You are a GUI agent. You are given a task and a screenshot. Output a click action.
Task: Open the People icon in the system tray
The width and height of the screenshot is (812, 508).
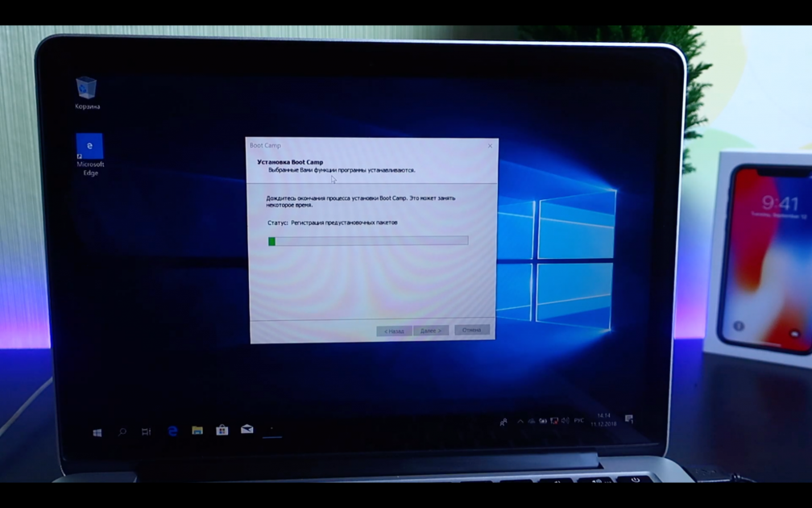coord(503,422)
